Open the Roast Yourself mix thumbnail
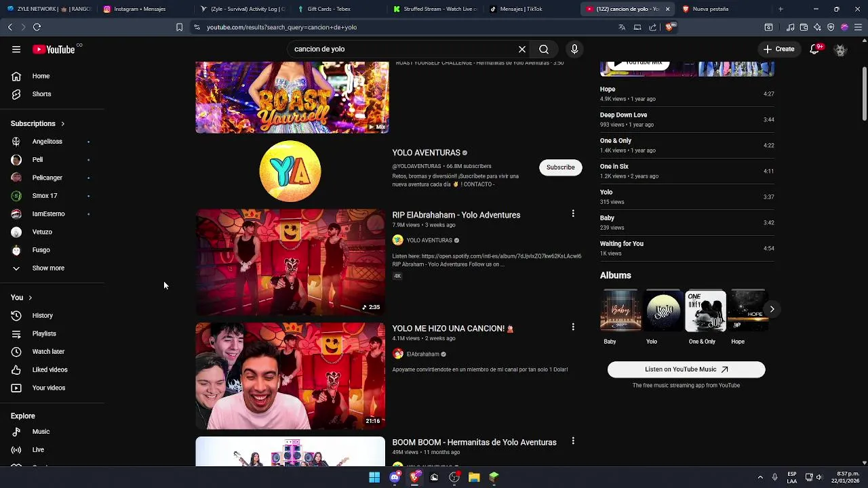Image resolution: width=868 pixels, height=488 pixels. pyautogui.click(x=292, y=97)
